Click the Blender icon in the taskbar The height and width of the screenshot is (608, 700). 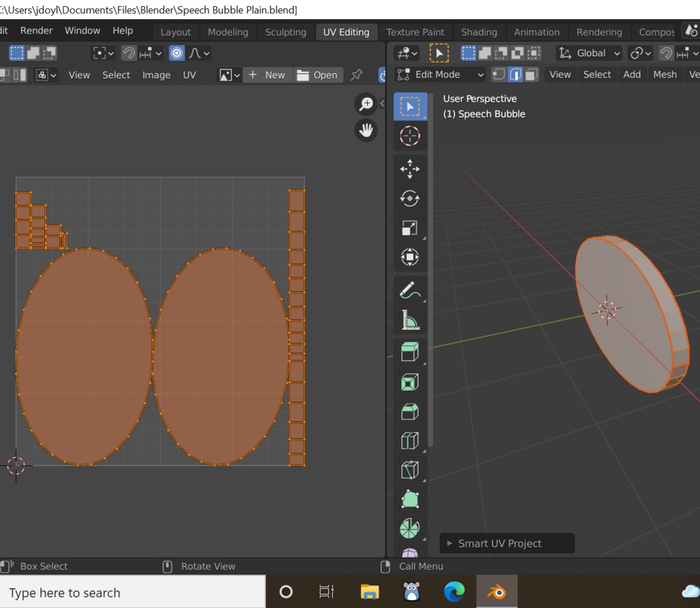click(x=496, y=592)
